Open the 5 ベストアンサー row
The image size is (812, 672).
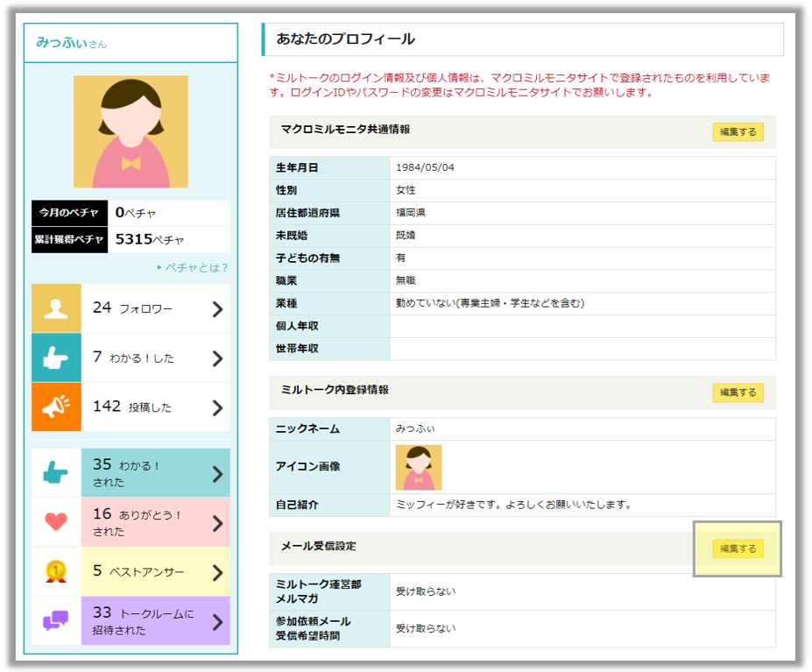click(154, 571)
